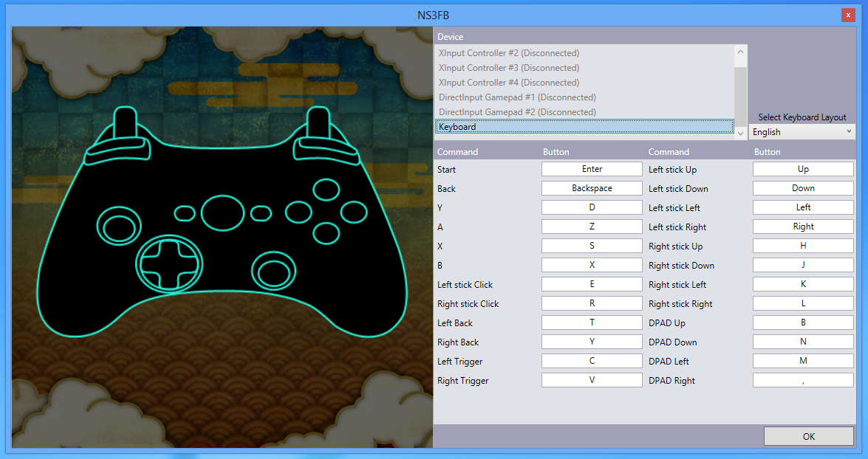Click the center guide button on controller image
Image resolution: width=868 pixels, height=459 pixels.
click(222, 213)
